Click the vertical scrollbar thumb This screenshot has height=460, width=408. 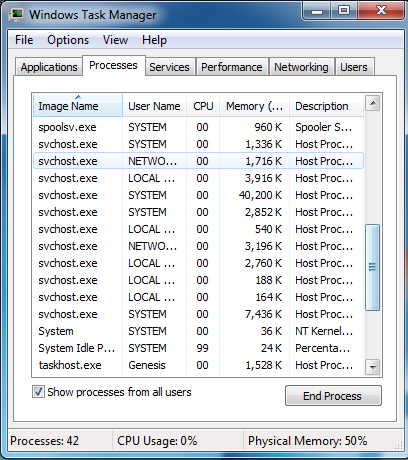pyautogui.click(x=373, y=267)
